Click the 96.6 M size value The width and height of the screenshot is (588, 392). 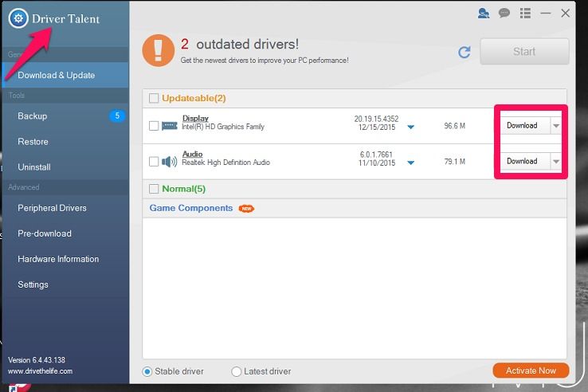click(454, 126)
